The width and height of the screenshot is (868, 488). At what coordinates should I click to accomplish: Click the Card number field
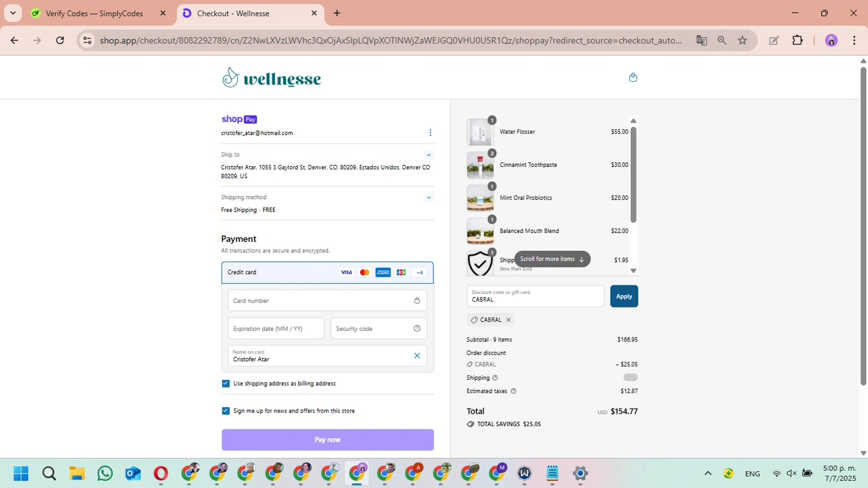point(328,300)
